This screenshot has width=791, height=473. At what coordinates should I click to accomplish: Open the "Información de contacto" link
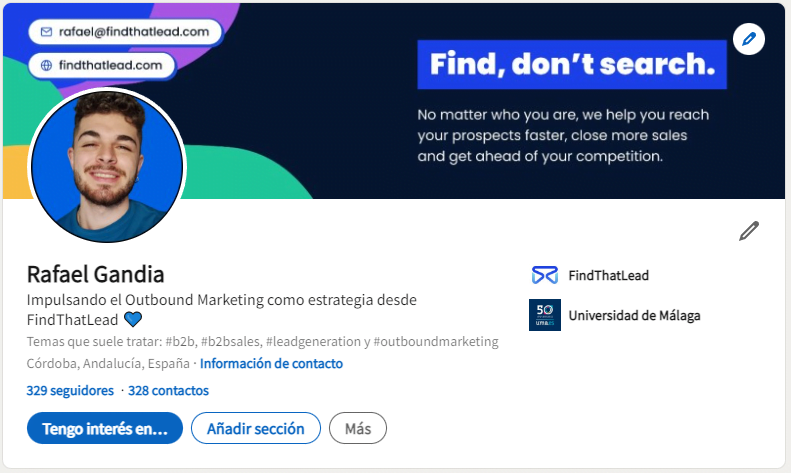pos(271,364)
